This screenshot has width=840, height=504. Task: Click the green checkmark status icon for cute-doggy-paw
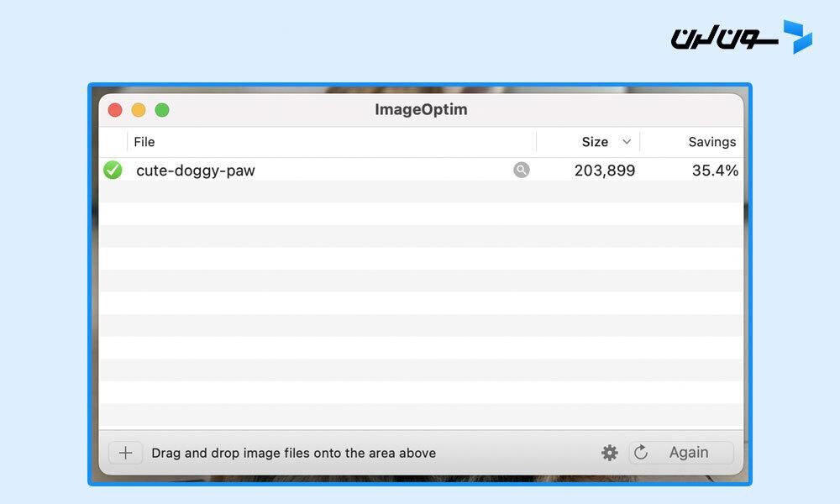click(x=113, y=171)
